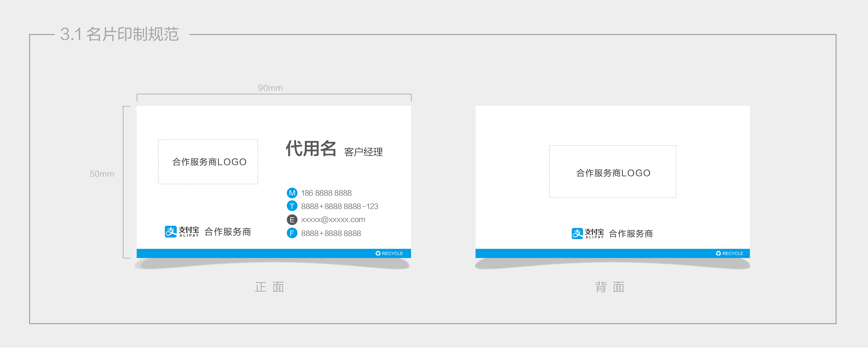Select the section title 3.1 名片印制规范

pos(120,34)
